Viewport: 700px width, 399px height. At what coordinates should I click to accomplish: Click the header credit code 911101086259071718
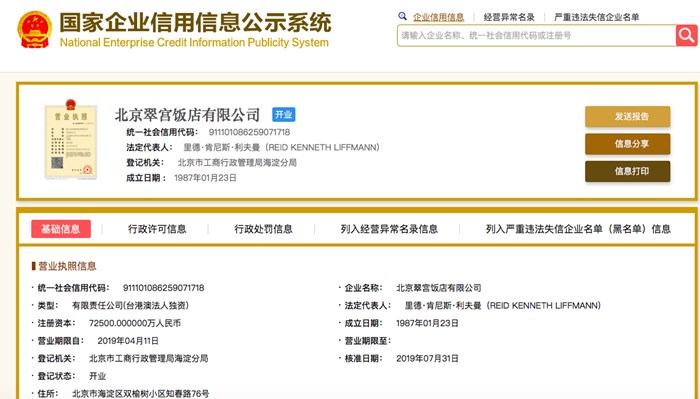(249, 132)
